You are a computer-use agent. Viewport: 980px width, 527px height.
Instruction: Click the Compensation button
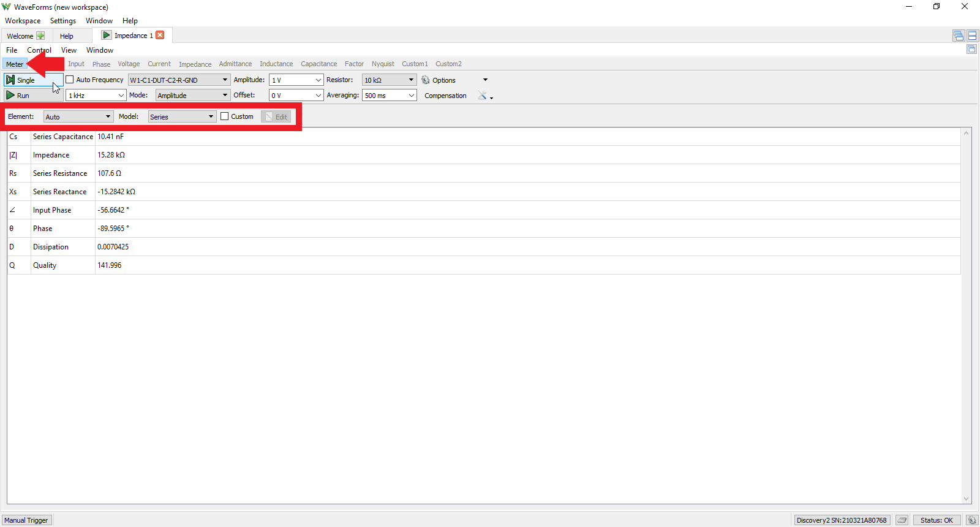click(x=445, y=96)
